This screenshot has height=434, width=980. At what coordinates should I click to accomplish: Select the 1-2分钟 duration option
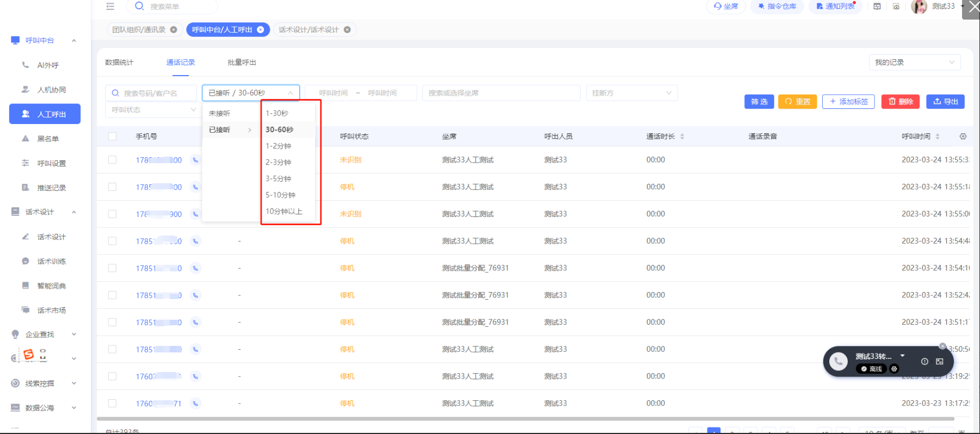(x=279, y=146)
